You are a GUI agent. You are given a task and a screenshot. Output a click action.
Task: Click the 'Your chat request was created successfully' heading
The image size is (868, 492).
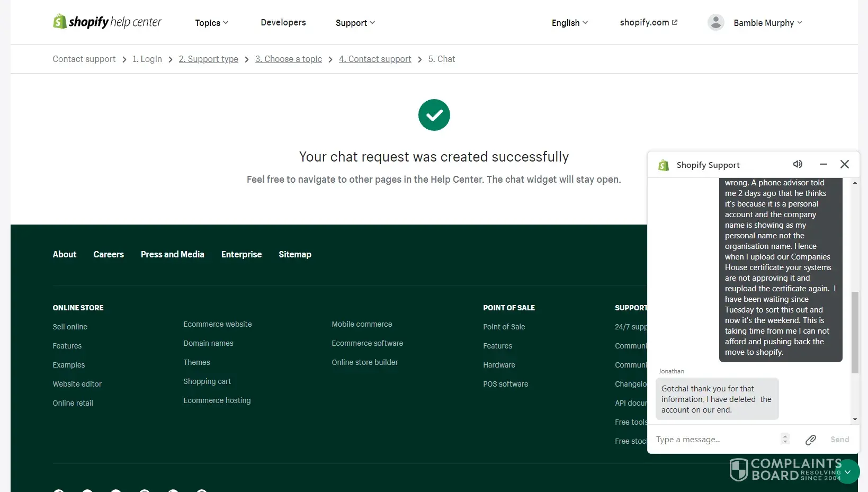[434, 157]
